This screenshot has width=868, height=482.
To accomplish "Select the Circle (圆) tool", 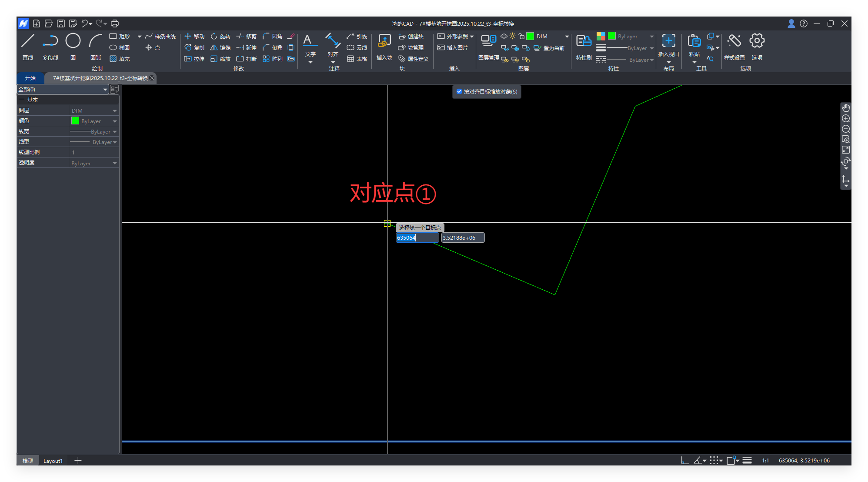I will (x=73, y=41).
